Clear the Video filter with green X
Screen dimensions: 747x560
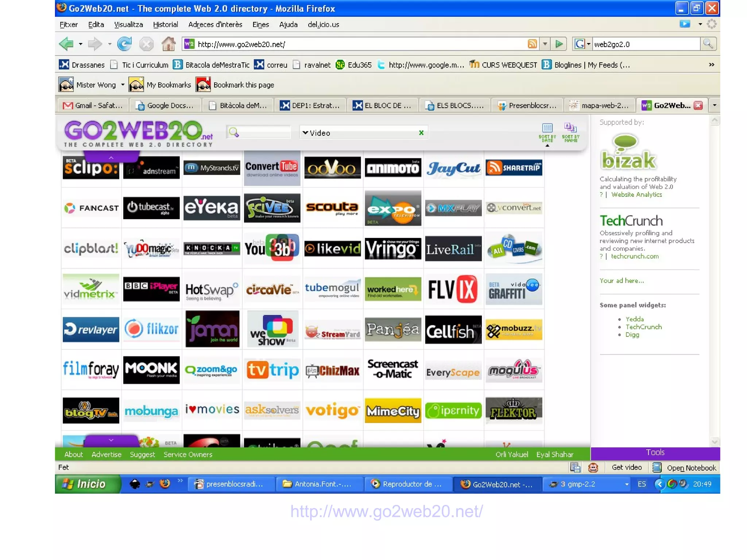pyautogui.click(x=421, y=133)
